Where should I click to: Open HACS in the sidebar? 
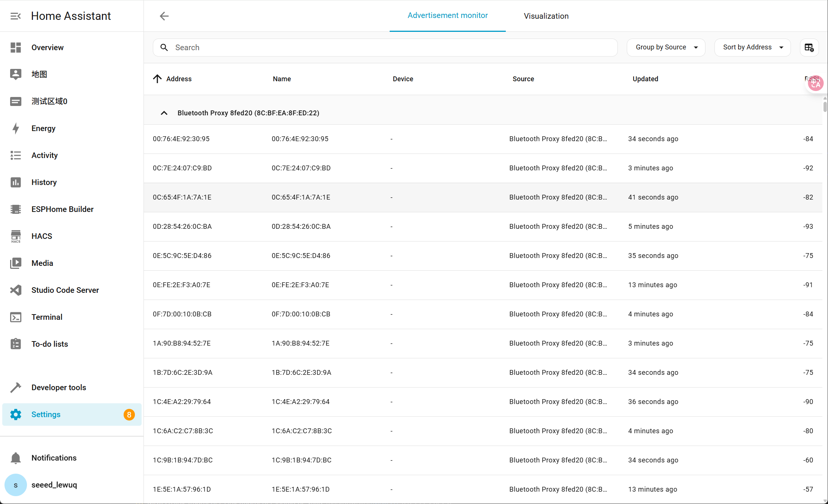click(x=42, y=236)
